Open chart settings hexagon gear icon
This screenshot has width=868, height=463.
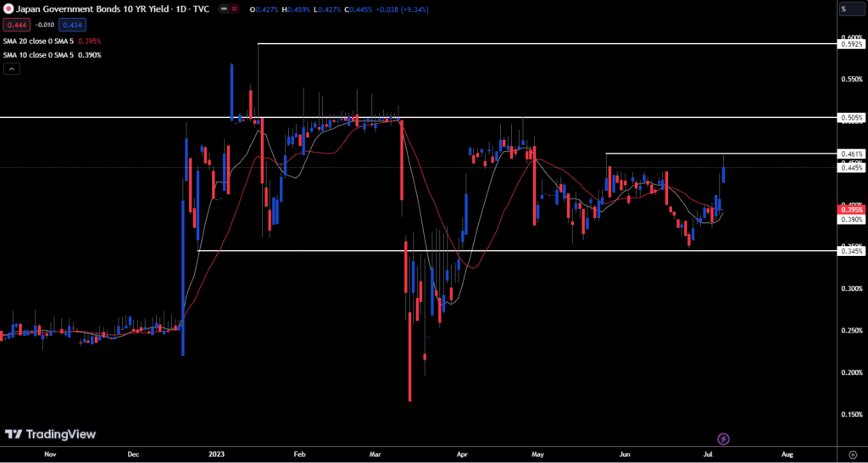point(853,453)
